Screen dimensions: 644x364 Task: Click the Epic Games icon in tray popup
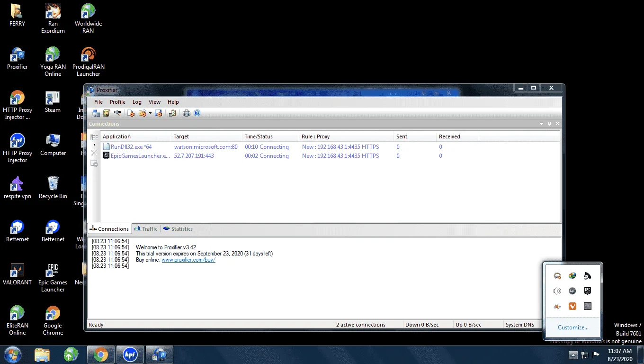(588, 291)
